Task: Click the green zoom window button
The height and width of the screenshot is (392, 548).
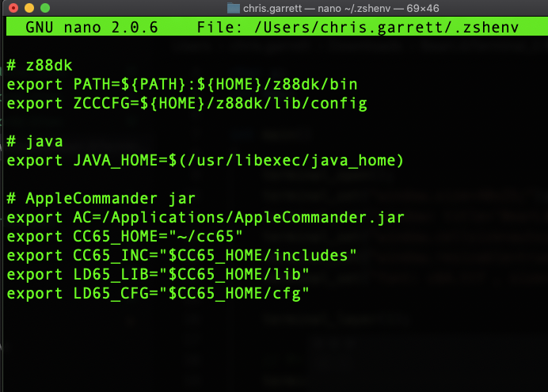Action: point(45,8)
